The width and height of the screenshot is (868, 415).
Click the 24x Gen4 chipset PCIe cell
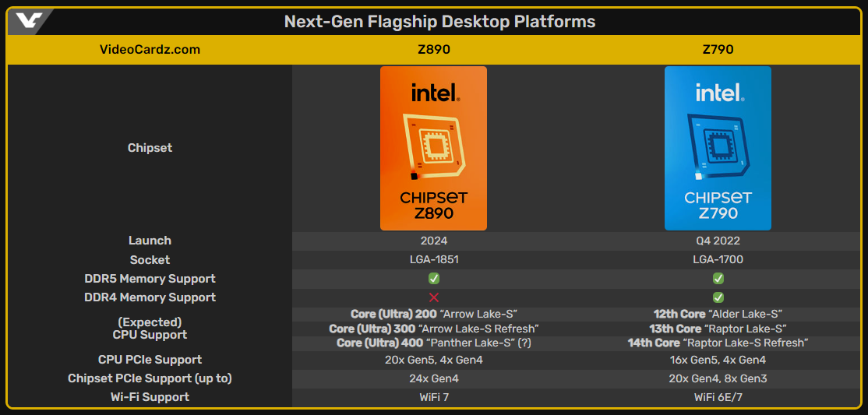tap(434, 378)
